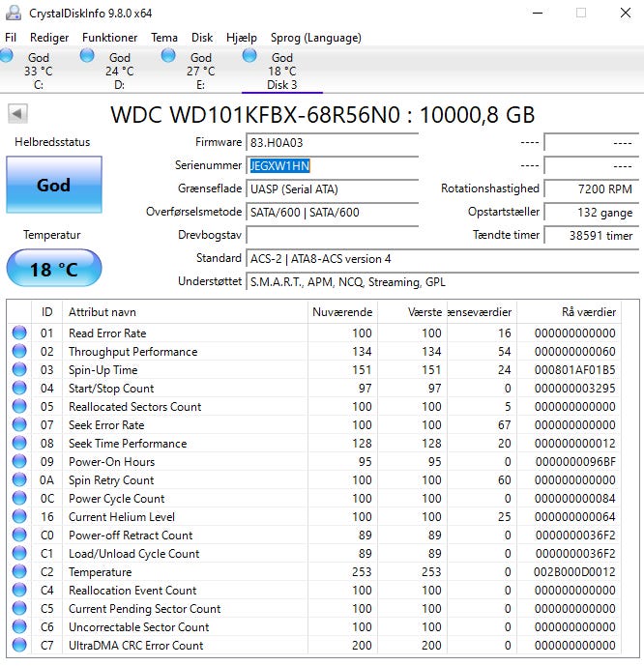Click the blue God health status button
Image resolution: width=644 pixels, height=666 pixels.
(x=53, y=185)
